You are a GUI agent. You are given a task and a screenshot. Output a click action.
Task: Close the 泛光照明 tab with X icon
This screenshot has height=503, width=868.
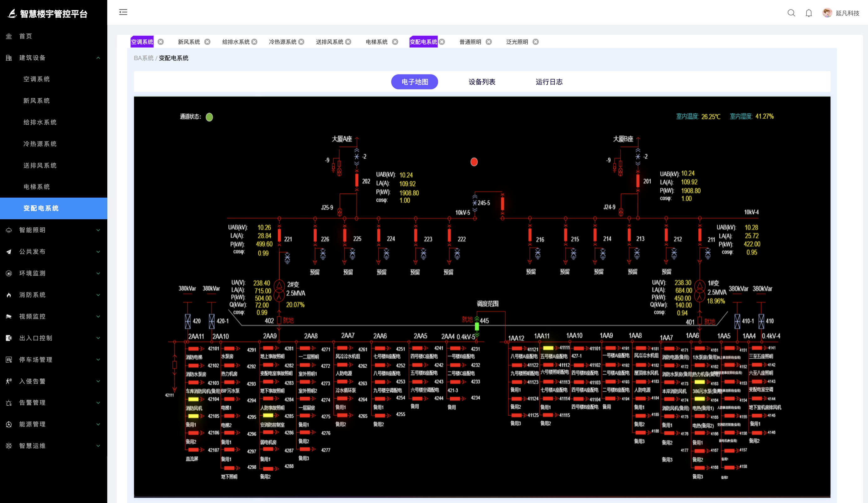click(536, 42)
